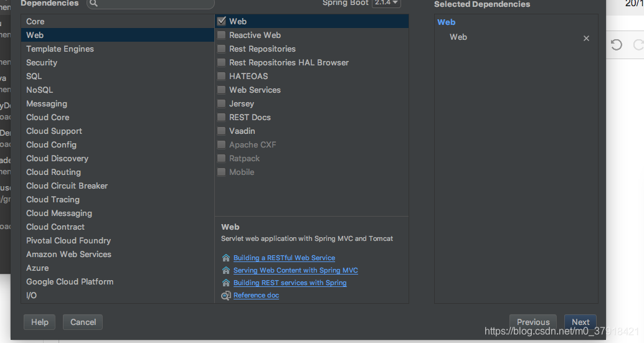Select Amazon Web Services category
644x343 pixels.
(118, 255)
